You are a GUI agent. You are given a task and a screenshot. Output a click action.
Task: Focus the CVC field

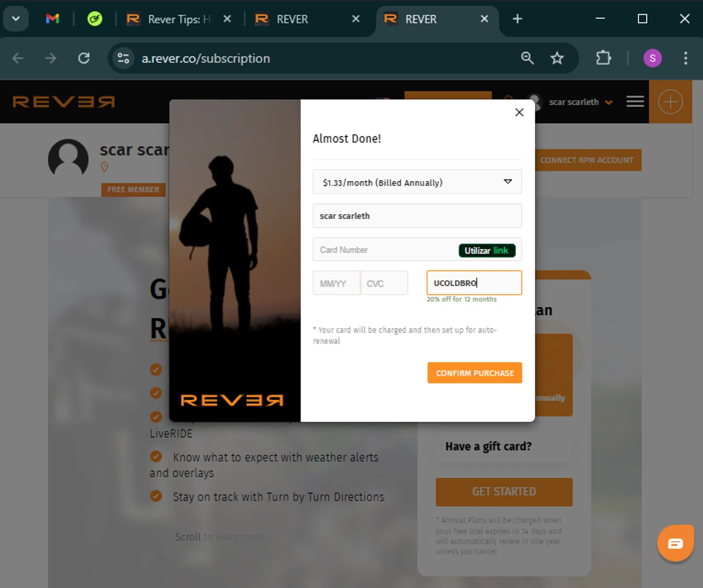[x=384, y=283]
